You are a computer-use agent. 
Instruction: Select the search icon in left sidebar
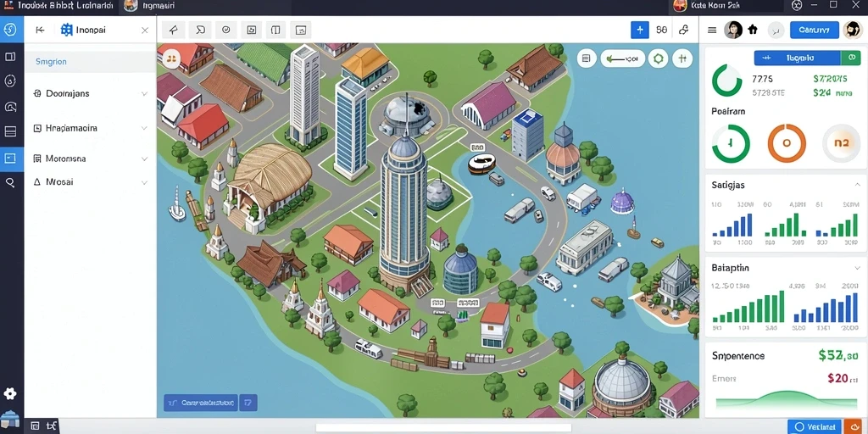click(10, 183)
